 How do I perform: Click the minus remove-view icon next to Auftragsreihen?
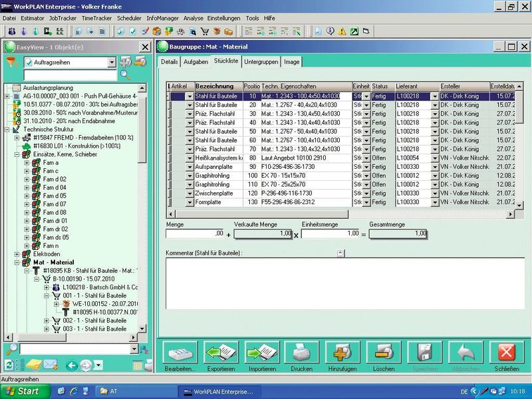(x=140, y=61)
